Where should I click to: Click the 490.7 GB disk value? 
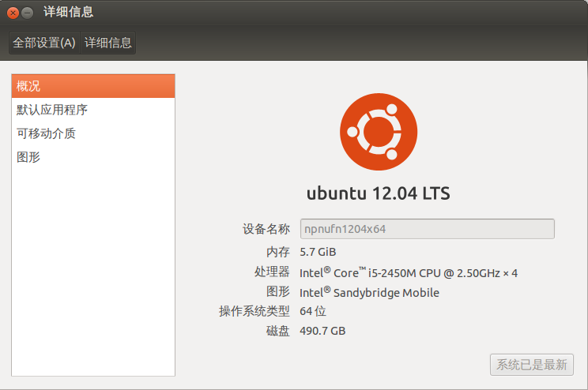322,331
